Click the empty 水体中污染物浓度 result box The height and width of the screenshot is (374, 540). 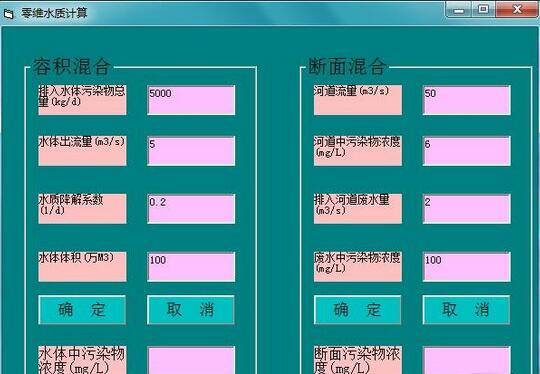[x=191, y=360]
